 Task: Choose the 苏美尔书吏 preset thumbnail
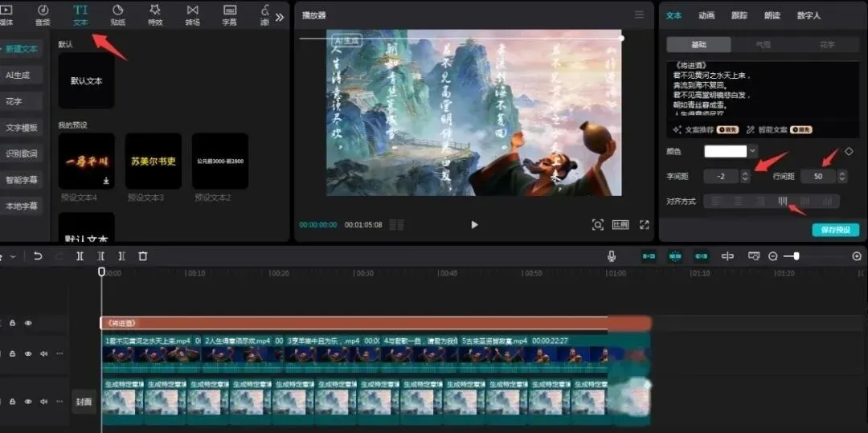point(154,161)
